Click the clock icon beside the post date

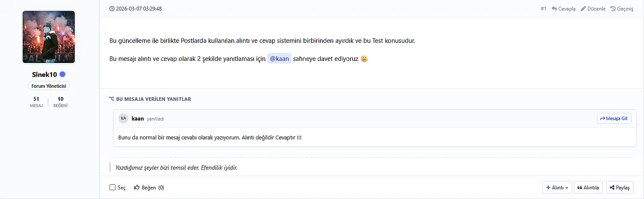click(x=112, y=8)
